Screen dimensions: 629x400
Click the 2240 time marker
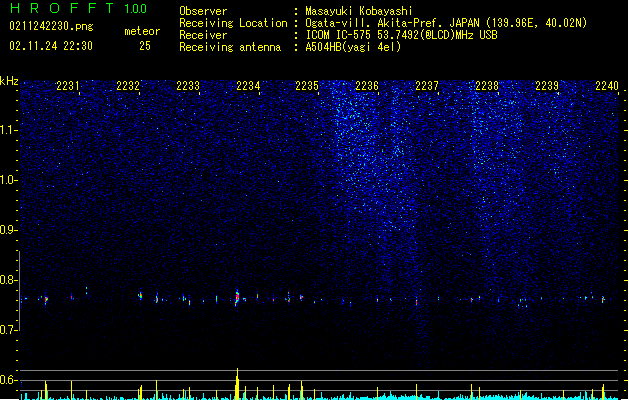pyautogui.click(x=607, y=86)
